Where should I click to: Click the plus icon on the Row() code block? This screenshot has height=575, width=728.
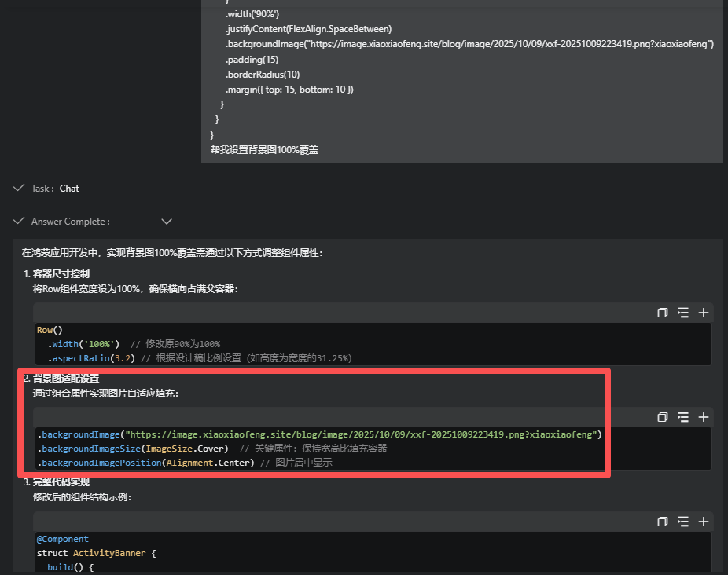click(704, 313)
